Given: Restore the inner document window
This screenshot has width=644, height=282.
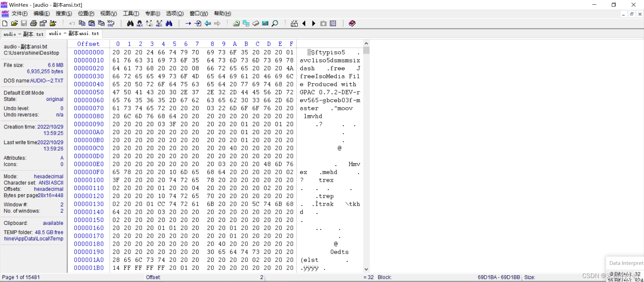Looking at the screenshot, I should point(632,14).
